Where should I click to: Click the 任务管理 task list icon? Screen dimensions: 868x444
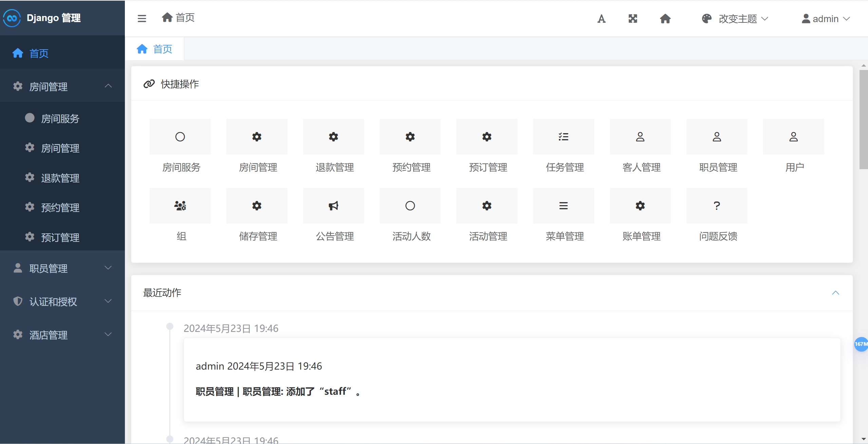(x=564, y=137)
